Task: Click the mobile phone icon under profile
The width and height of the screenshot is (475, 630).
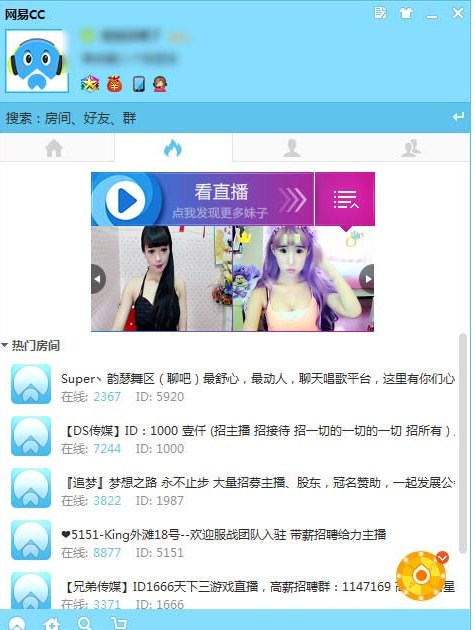Action: pos(139,84)
